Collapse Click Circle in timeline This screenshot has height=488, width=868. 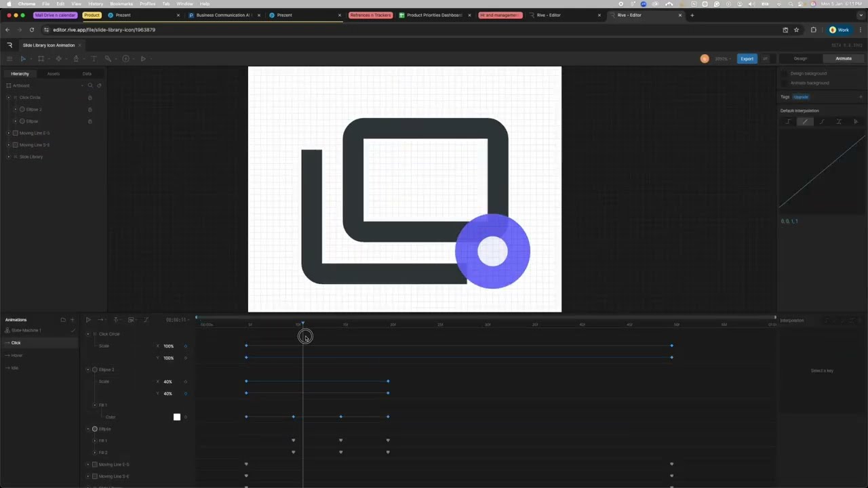point(87,334)
